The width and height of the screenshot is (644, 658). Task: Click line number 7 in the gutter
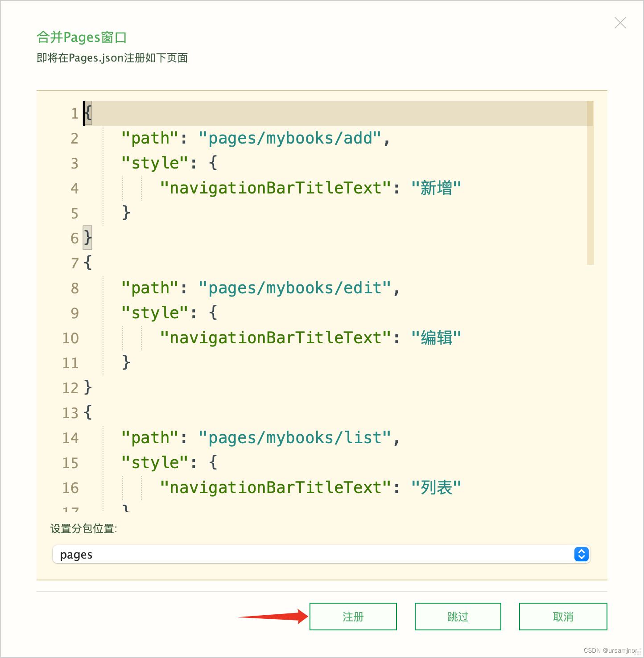pos(74,263)
